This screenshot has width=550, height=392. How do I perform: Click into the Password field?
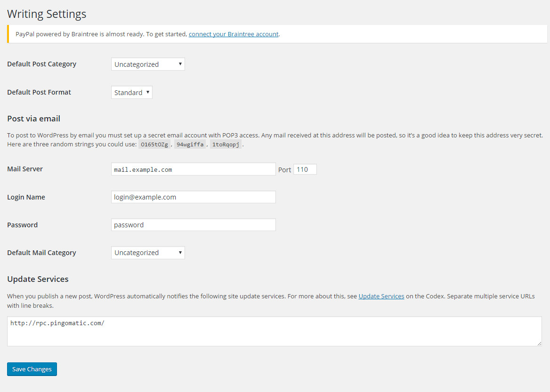coord(193,225)
